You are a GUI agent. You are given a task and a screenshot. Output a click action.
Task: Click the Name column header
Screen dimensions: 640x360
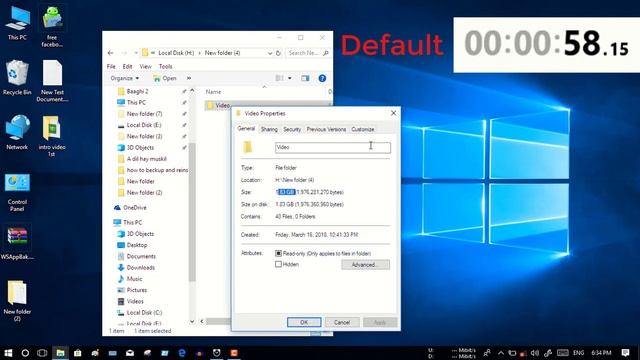(213, 92)
